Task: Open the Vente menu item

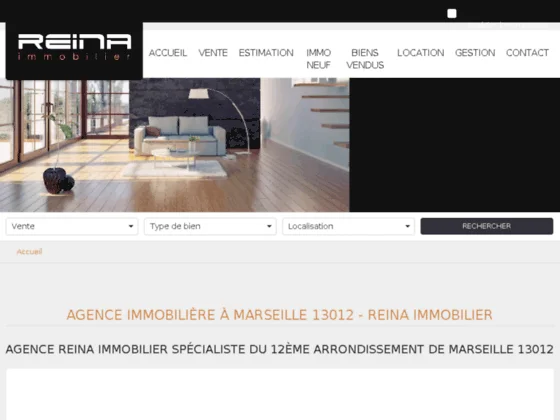Action: tap(213, 53)
